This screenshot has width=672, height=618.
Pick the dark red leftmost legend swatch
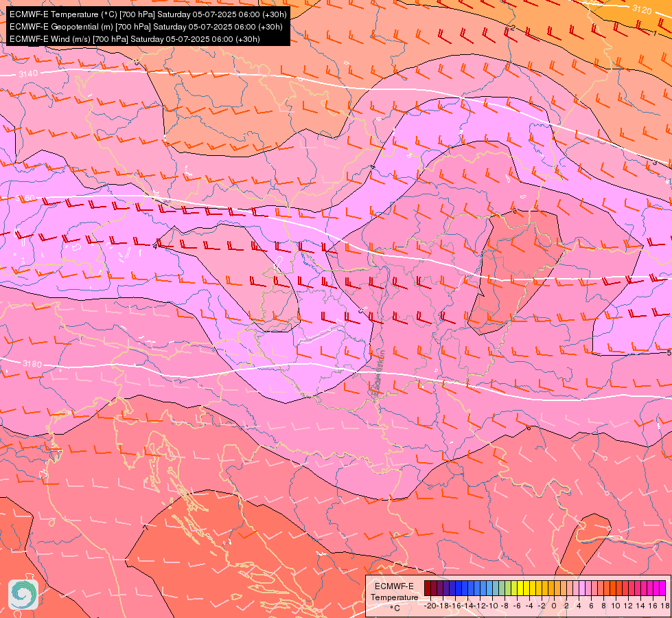[x=428, y=588]
